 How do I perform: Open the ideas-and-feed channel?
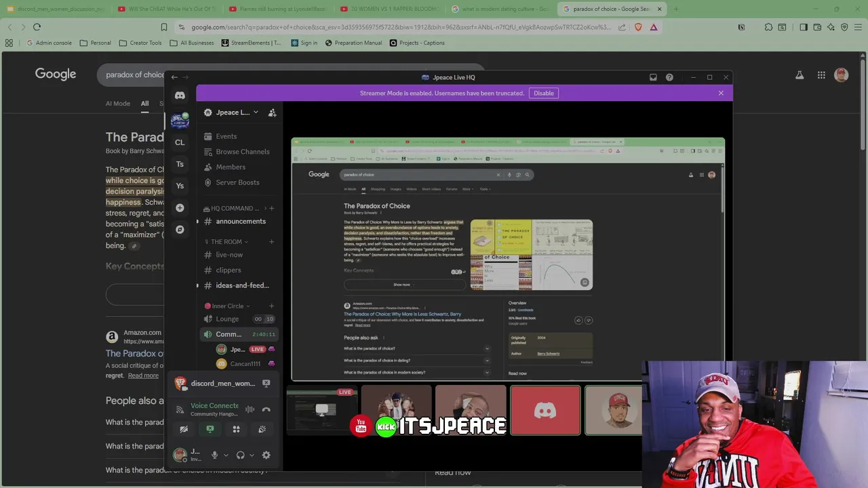tap(239, 285)
